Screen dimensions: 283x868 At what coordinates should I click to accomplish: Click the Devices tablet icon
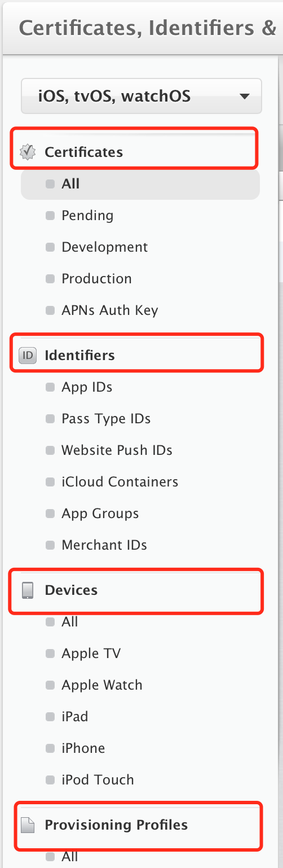point(28,590)
